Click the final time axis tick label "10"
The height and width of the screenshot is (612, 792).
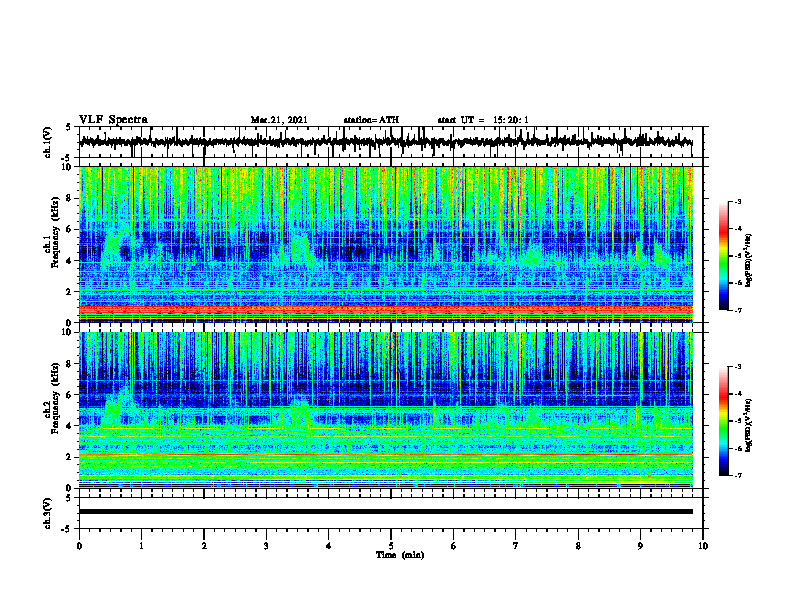coord(703,546)
